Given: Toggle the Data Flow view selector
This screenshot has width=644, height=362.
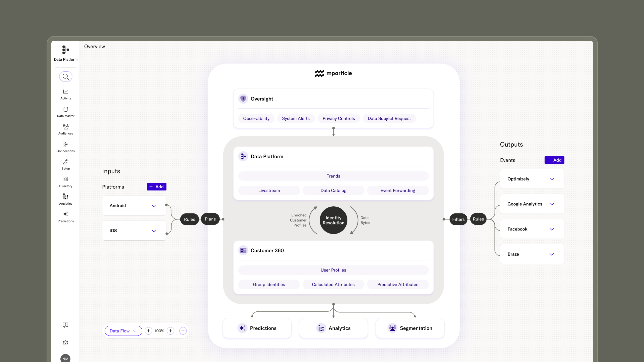Looking at the screenshot, I should [123, 331].
